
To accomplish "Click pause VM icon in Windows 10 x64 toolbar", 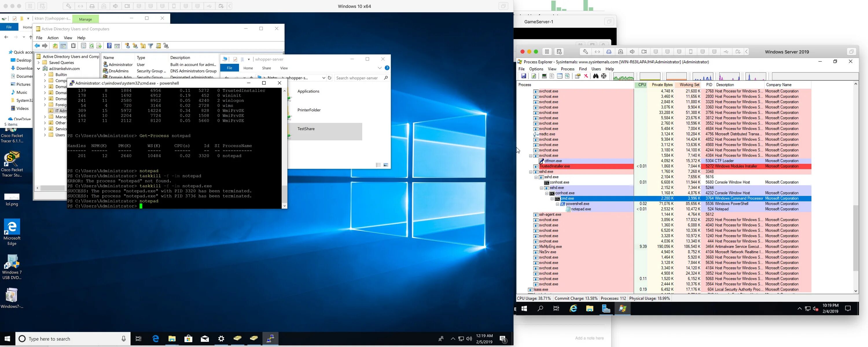I will 30,6.
